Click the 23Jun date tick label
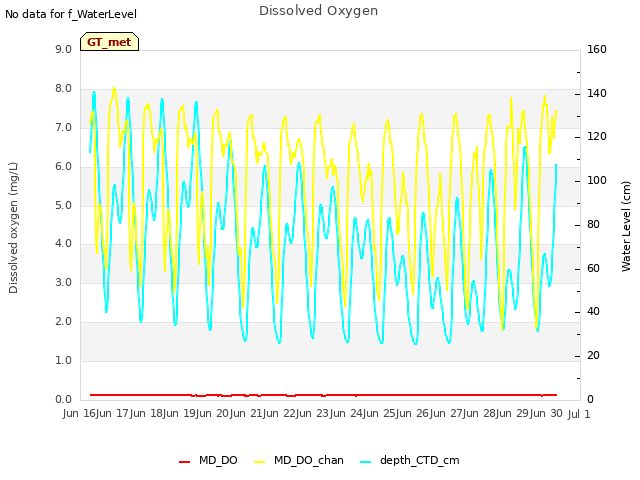This screenshot has height=480, width=640. click(331, 413)
